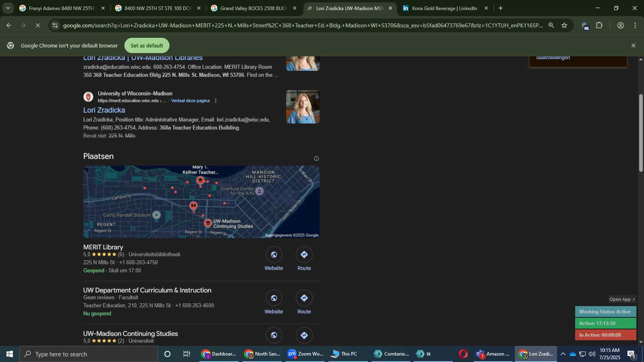644x362 pixels.
Task: Open the Chrome three-dot menu
Action: click(x=635, y=25)
